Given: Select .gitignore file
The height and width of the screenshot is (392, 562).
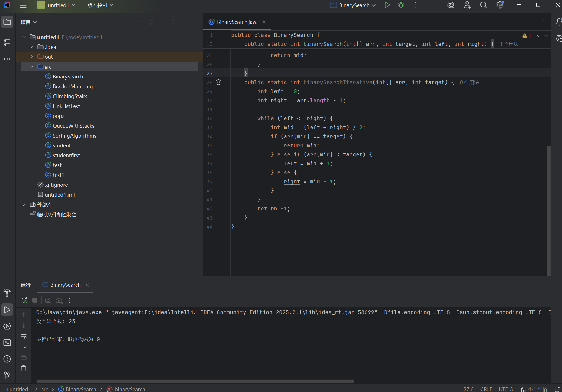Looking at the screenshot, I should pos(56,185).
